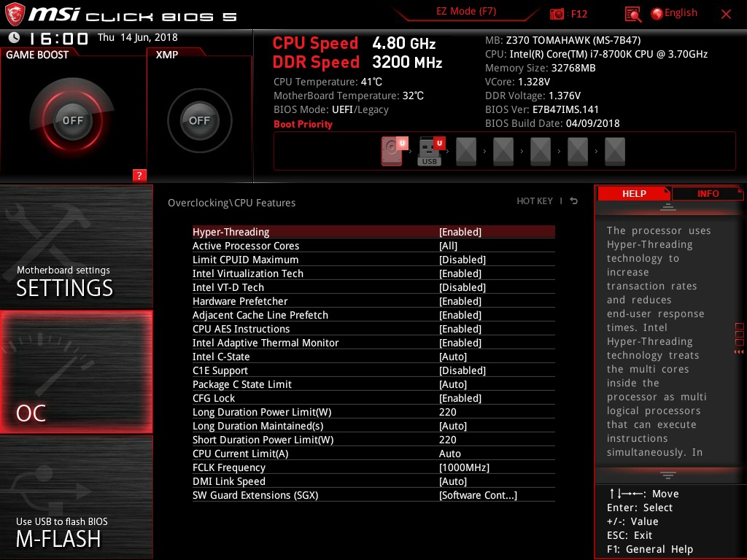Toggle Adjacent Cache Line Prefetch setting
The height and width of the screenshot is (560, 747).
click(373, 315)
